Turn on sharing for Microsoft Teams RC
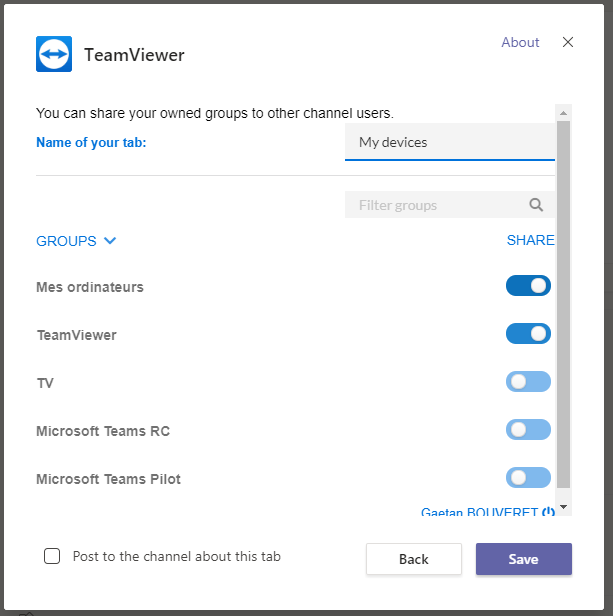 coord(528,429)
